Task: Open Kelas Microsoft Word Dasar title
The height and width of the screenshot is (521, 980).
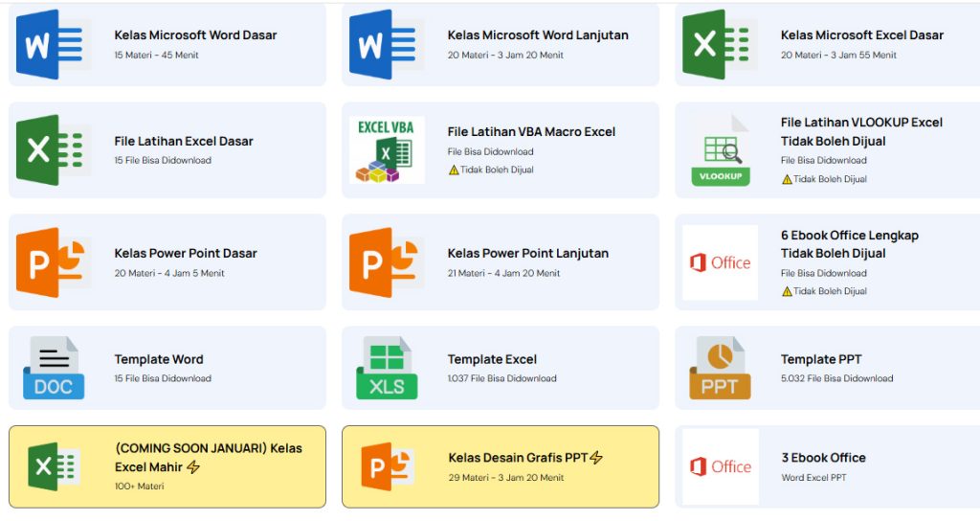Action: tap(195, 35)
